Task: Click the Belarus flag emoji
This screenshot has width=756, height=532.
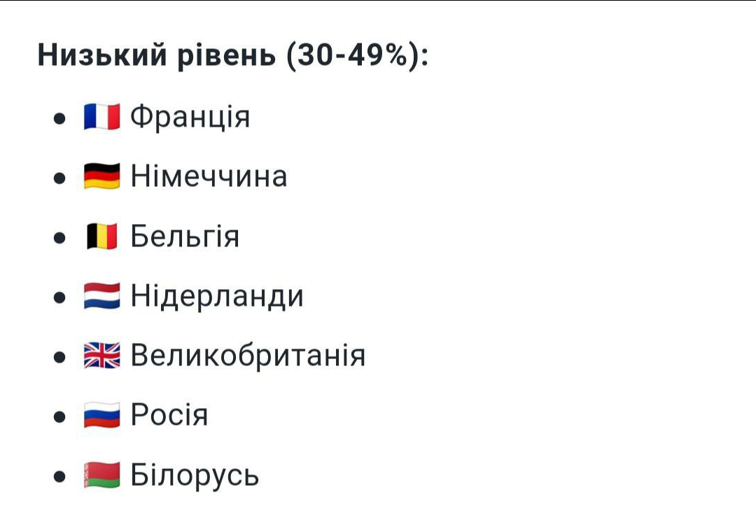Action: click(x=101, y=475)
